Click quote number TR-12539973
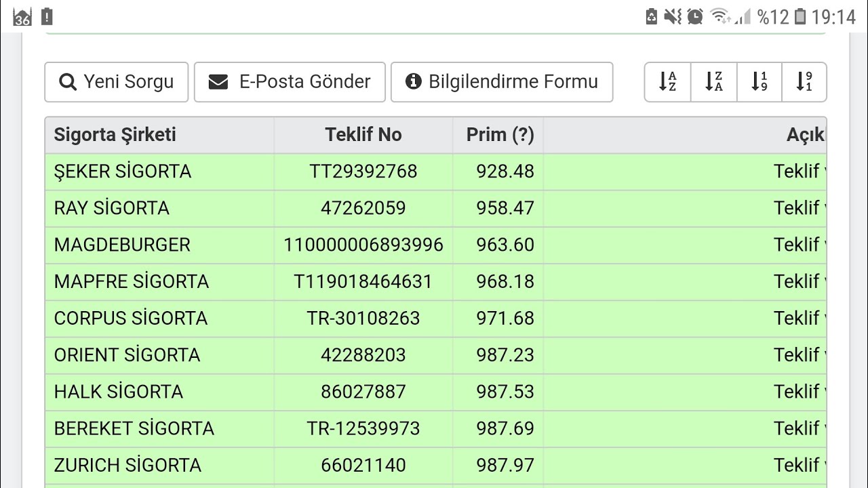The image size is (868, 488). coord(363,428)
